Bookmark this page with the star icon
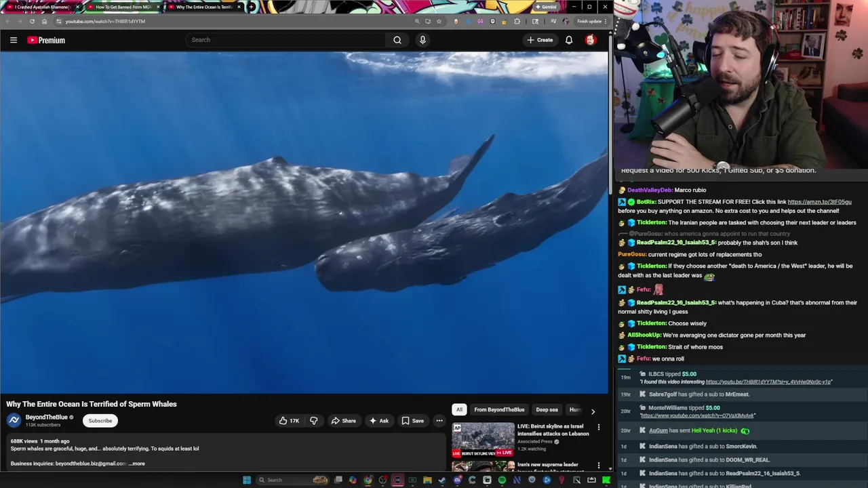 [x=439, y=21]
